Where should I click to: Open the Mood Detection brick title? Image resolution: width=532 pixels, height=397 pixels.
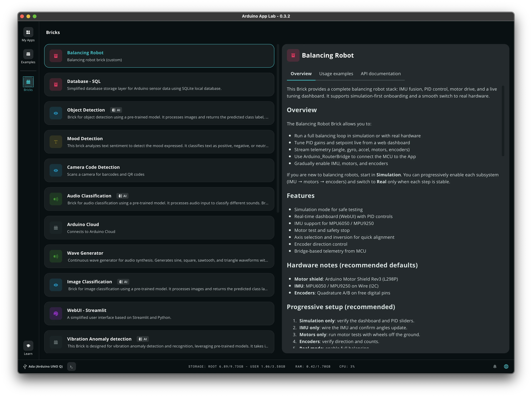pos(85,138)
